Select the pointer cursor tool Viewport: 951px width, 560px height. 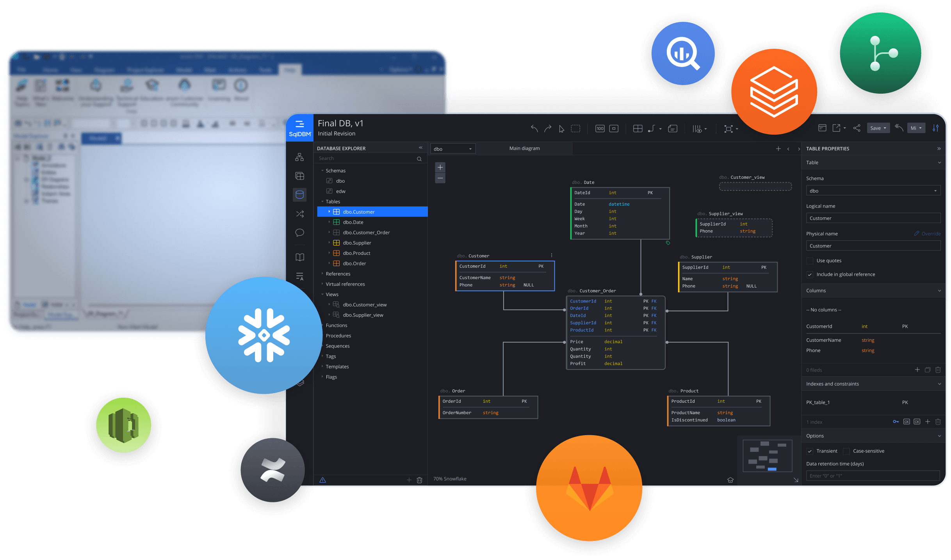click(x=561, y=129)
